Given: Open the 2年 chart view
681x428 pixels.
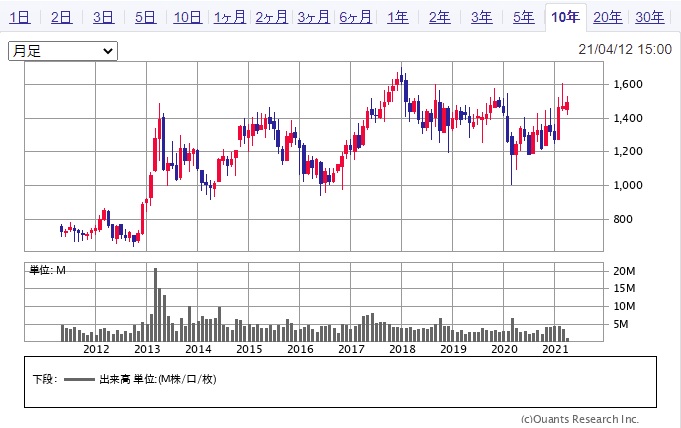Looking at the screenshot, I should click(440, 17).
